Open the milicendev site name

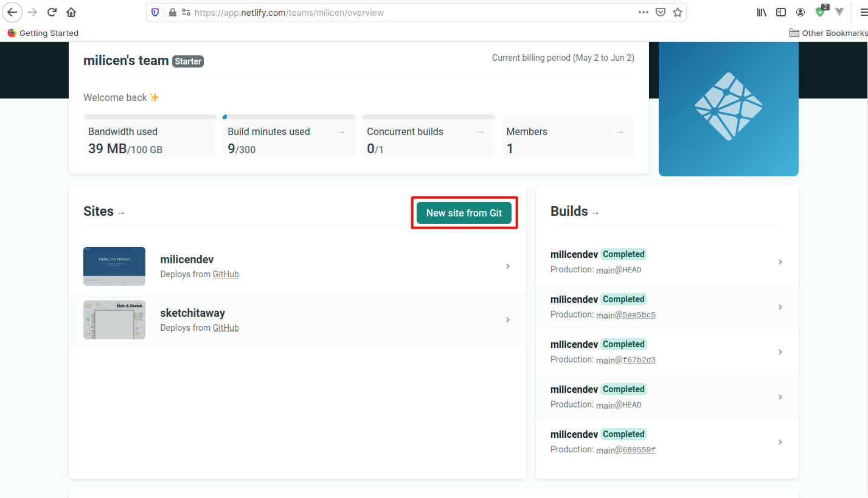click(187, 260)
